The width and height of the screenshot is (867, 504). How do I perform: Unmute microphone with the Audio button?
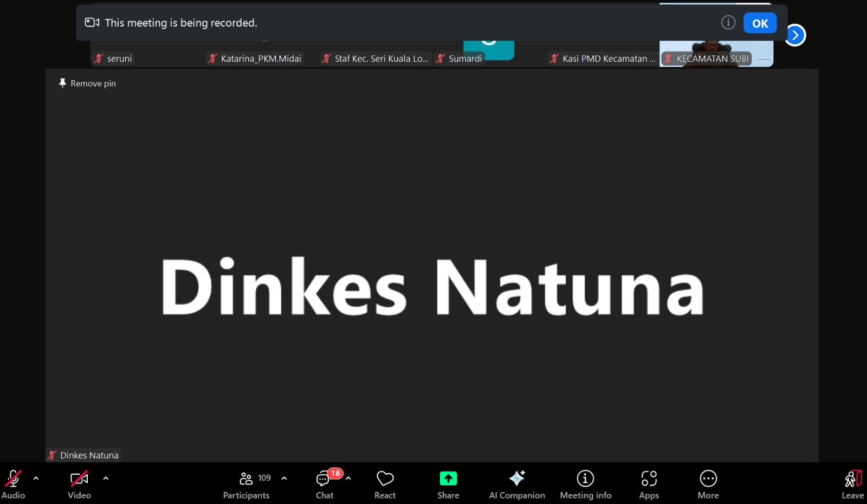(x=13, y=484)
